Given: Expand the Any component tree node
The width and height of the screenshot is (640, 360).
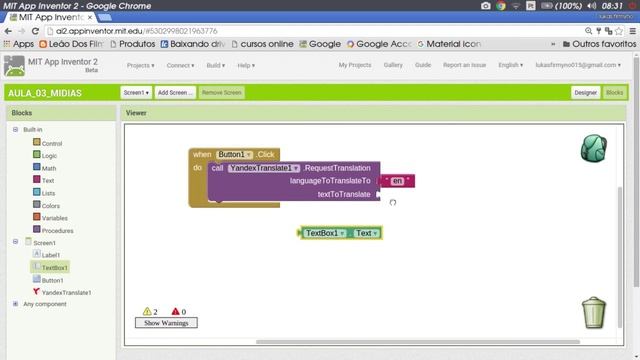Looking at the screenshot, I should pos(16,304).
